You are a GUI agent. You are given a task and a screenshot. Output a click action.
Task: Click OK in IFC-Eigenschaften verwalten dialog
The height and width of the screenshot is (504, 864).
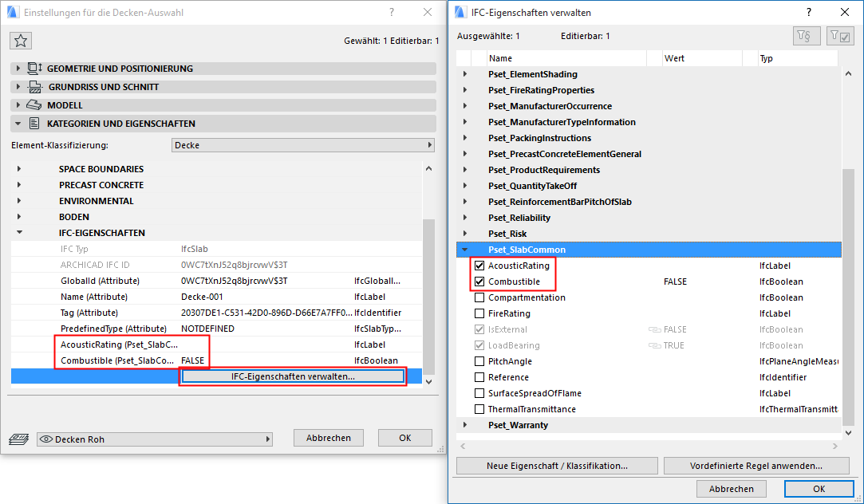(x=819, y=489)
